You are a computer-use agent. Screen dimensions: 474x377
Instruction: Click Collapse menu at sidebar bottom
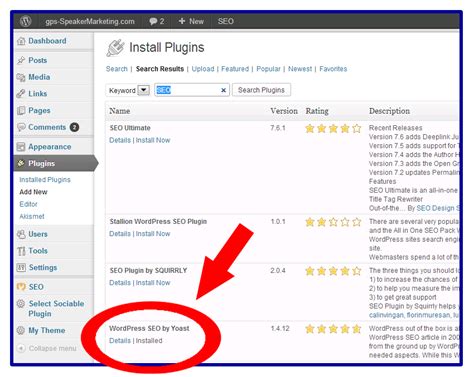coord(52,348)
